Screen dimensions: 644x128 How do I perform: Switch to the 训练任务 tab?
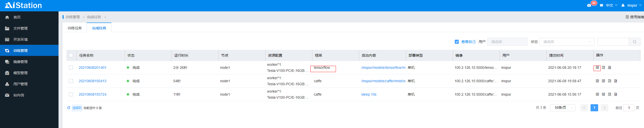coord(75,28)
